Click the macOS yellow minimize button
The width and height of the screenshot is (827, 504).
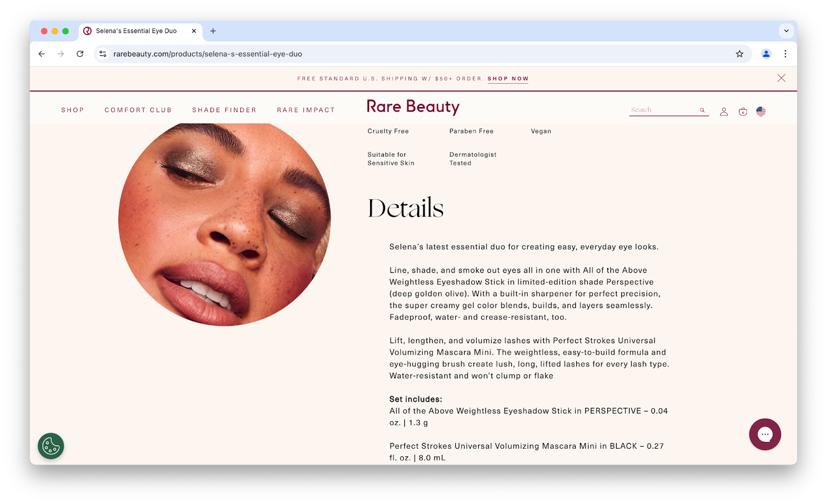coord(55,31)
